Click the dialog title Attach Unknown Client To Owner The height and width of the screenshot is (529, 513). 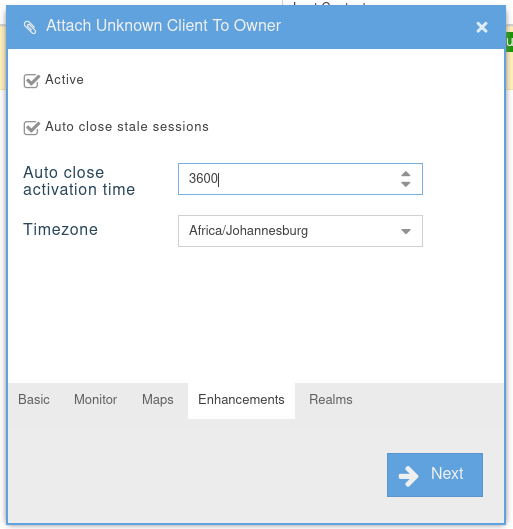[x=164, y=26]
